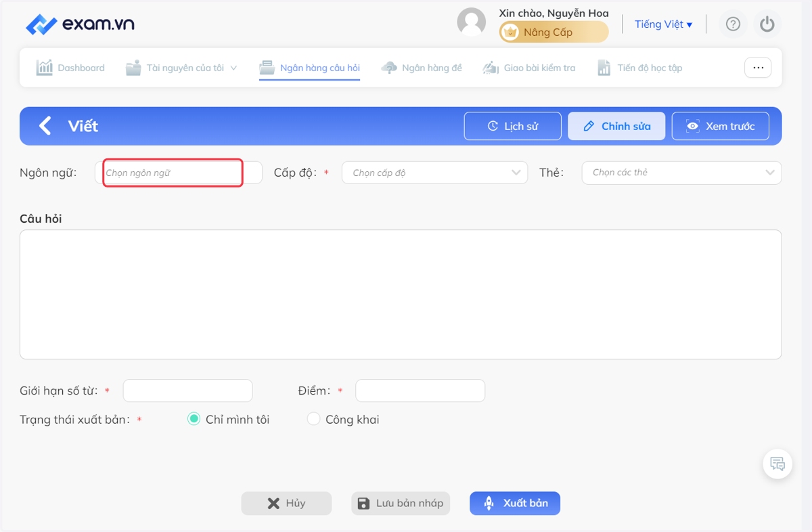The width and height of the screenshot is (812, 532).
Task: Open the user profile avatar
Action: coord(472,22)
